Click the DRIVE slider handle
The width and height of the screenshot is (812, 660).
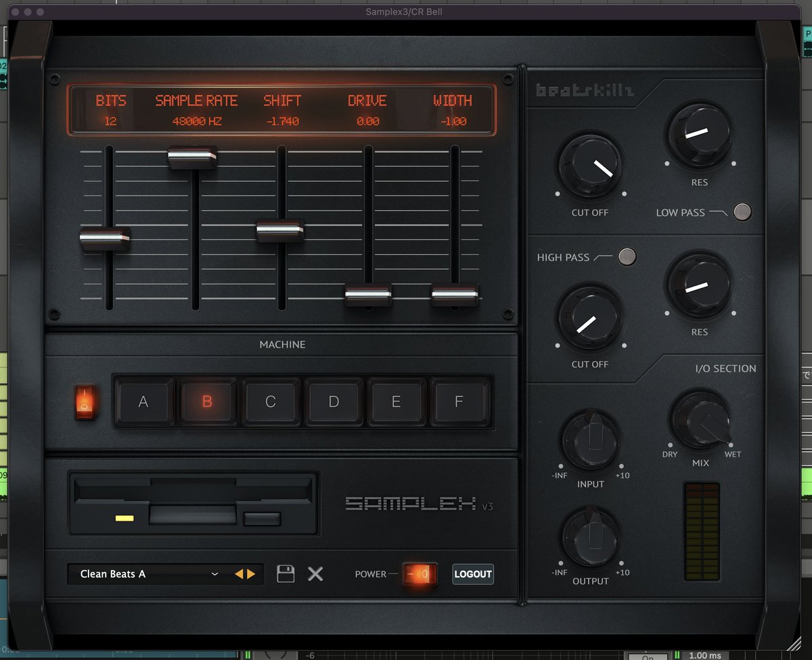(x=368, y=295)
